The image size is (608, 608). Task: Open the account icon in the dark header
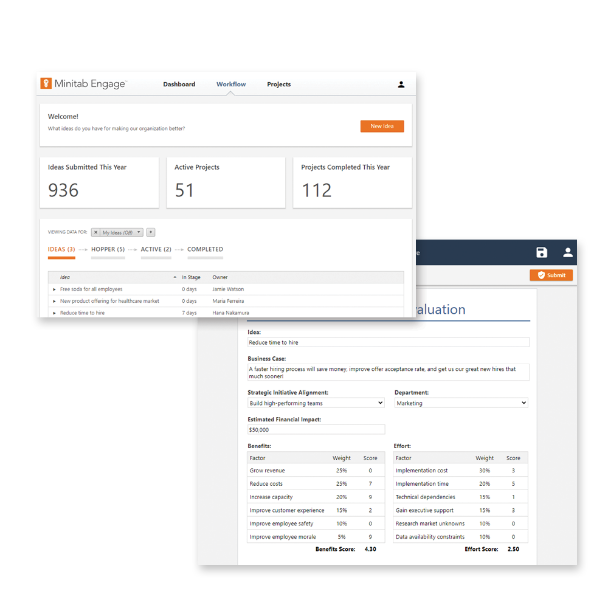click(568, 253)
